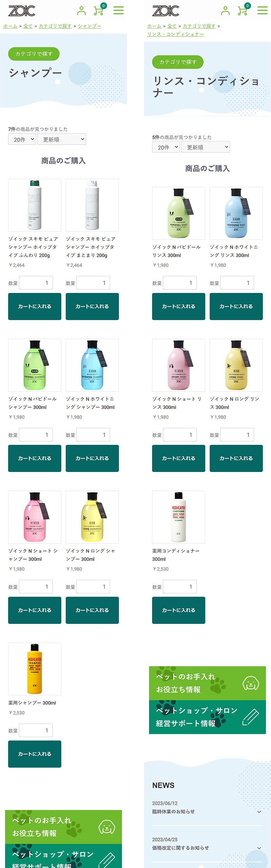Open the 20件 dropdown on the shampoo page
This screenshot has width=271, height=868.
click(x=22, y=139)
